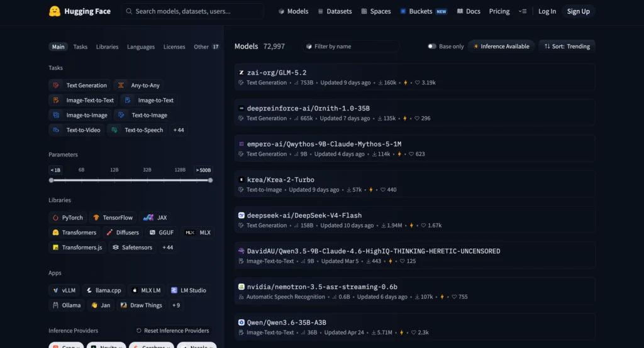Click the Diffusers library icon
Image resolution: width=644 pixels, height=348 pixels.
109,232
